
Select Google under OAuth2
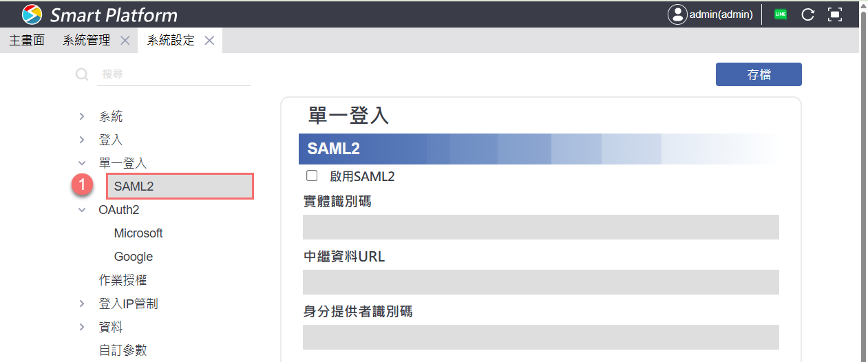(x=134, y=257)
